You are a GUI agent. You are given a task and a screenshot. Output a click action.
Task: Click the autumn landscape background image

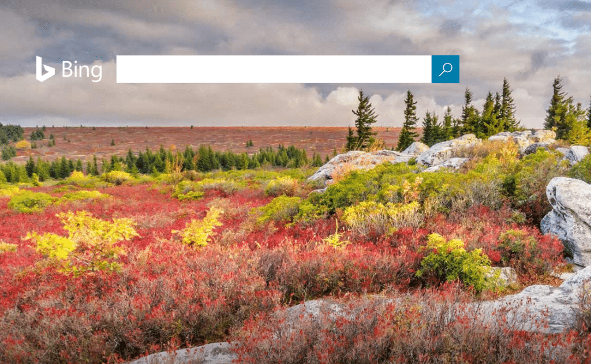tap(295, 226)
